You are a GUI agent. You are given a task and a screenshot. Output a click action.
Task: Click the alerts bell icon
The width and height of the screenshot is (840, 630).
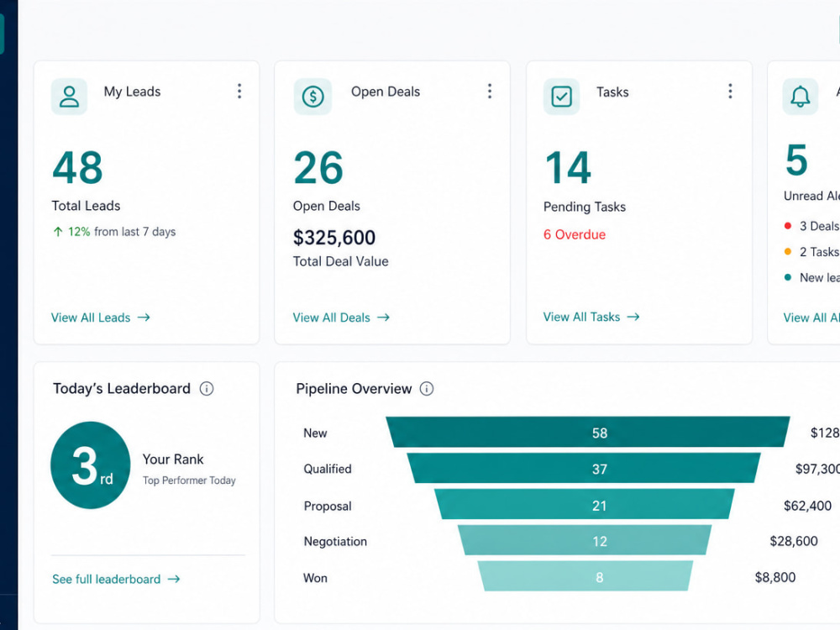(x=801, y=97)
